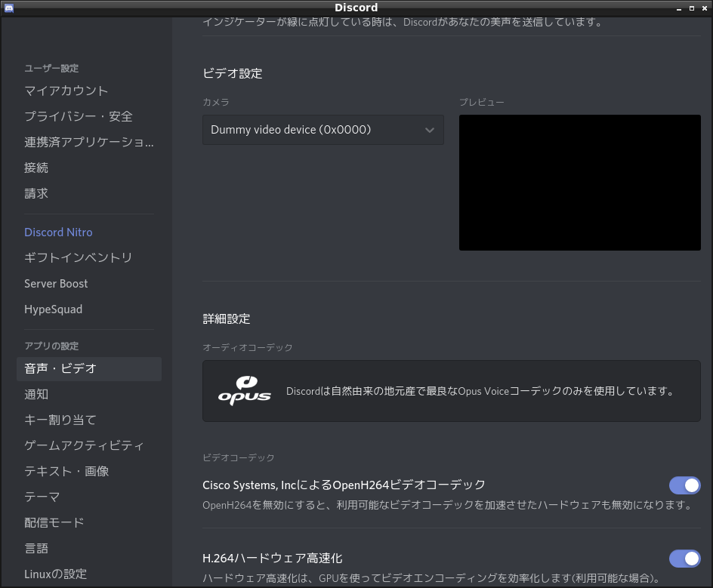Click the ビデオコーデック label
Screen dimensions: 713x588
coord(238,457)
